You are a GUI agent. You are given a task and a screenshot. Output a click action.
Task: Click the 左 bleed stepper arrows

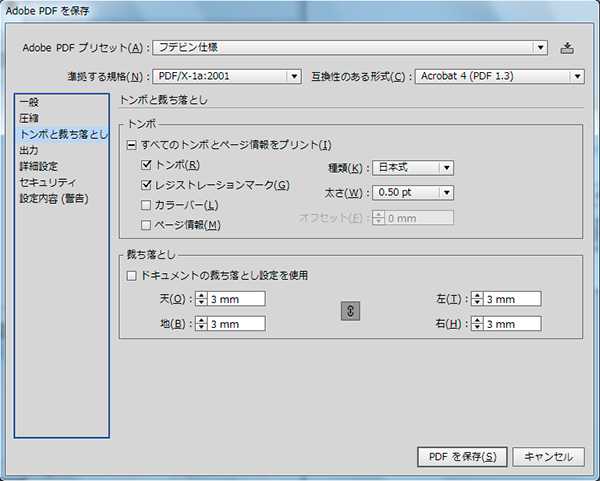click(477, 299)
